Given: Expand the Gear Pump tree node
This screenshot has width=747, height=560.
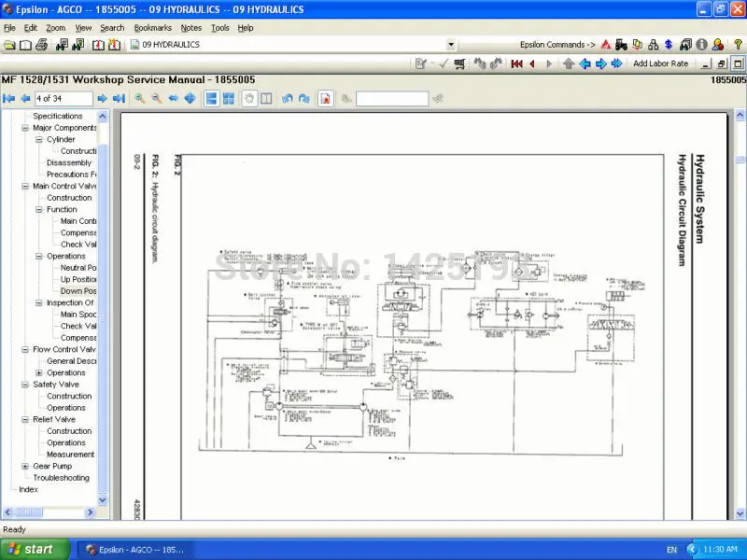Looking at the screenshot, I should click(x=25, y=466).
